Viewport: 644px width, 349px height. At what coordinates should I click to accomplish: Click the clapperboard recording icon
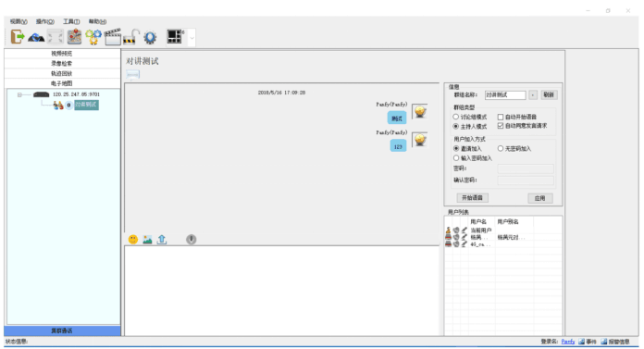coord(113,37)
